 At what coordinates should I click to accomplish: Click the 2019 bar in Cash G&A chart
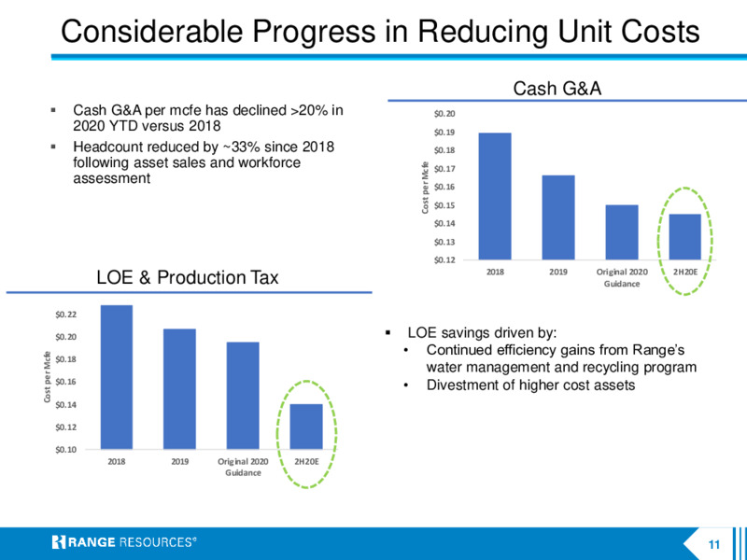click(558, 217)
